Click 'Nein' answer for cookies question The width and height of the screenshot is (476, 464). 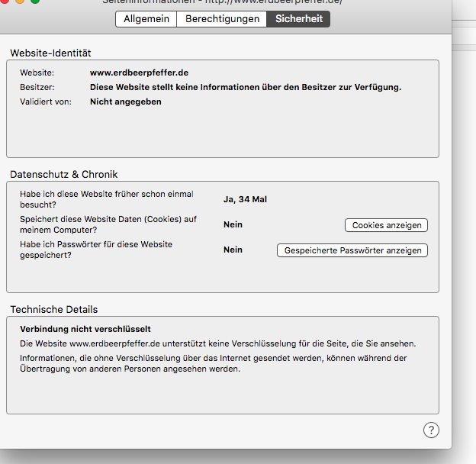pos(233,224)
